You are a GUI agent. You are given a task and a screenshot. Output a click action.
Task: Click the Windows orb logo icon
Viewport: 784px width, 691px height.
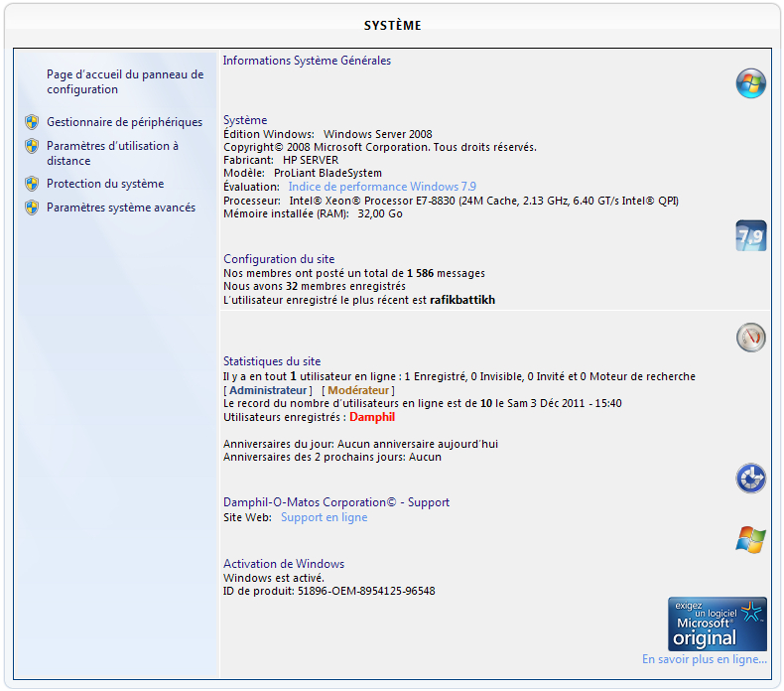pos(750,83)
